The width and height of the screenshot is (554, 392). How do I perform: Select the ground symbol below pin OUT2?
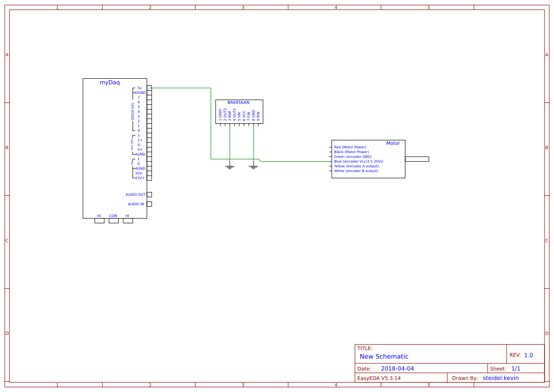click(x=229, y=166)
